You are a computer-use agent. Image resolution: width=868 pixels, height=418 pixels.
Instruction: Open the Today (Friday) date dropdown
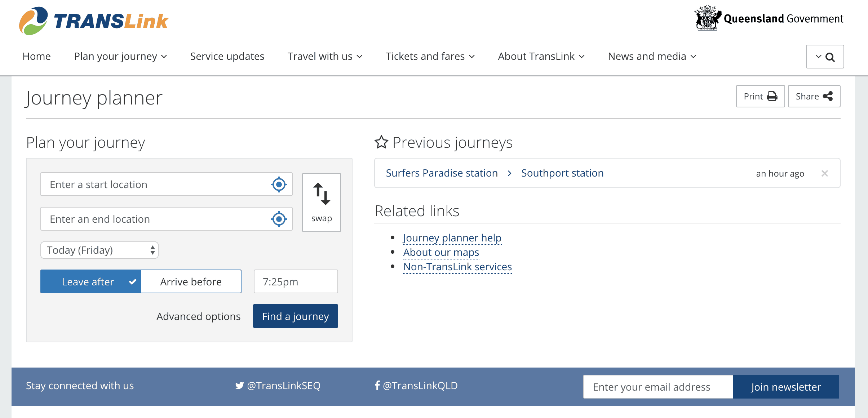pos(99,250)
